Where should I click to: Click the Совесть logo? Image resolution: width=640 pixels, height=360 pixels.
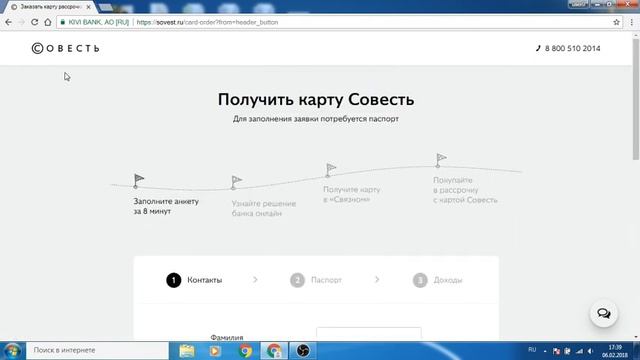tap(66, 48)
